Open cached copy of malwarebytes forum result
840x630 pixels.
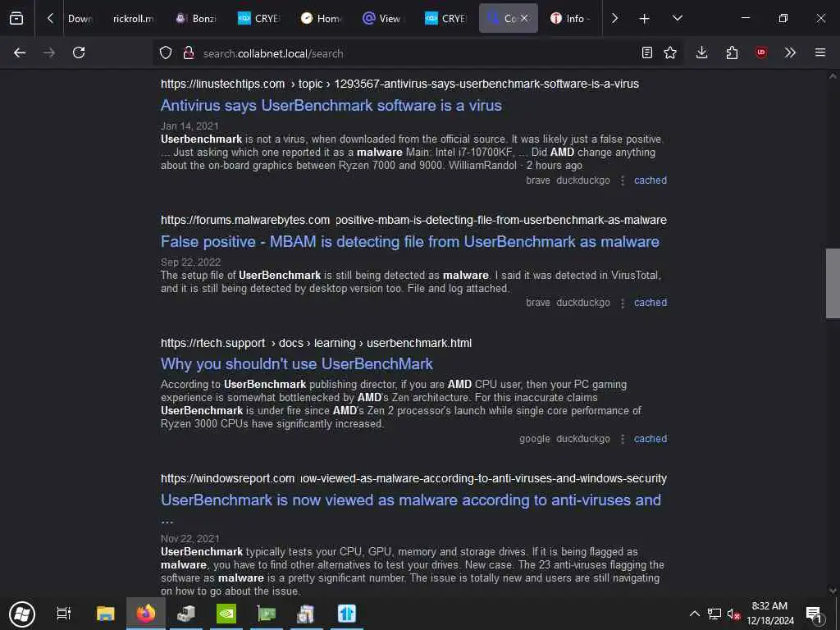tap(651, 303)
